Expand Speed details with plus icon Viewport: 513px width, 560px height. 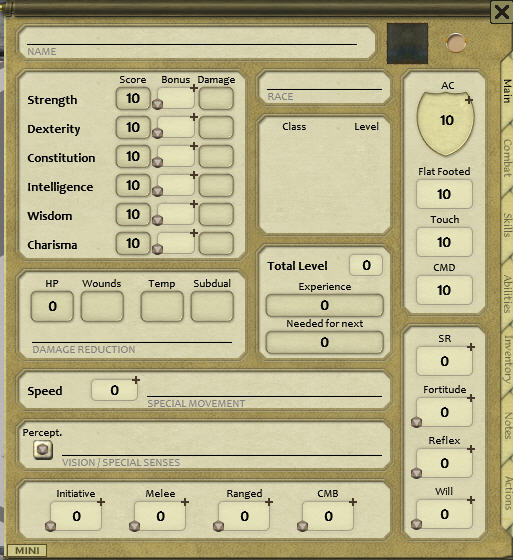click(136, 380)
